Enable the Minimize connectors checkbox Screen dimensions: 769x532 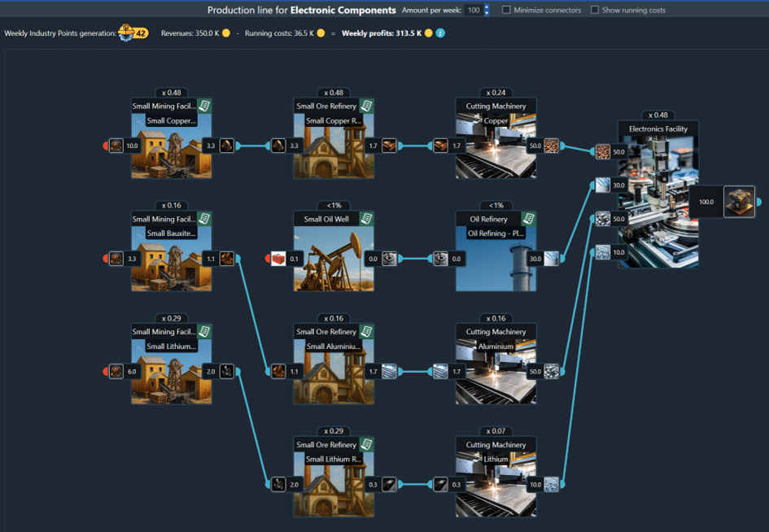point(506,11)
